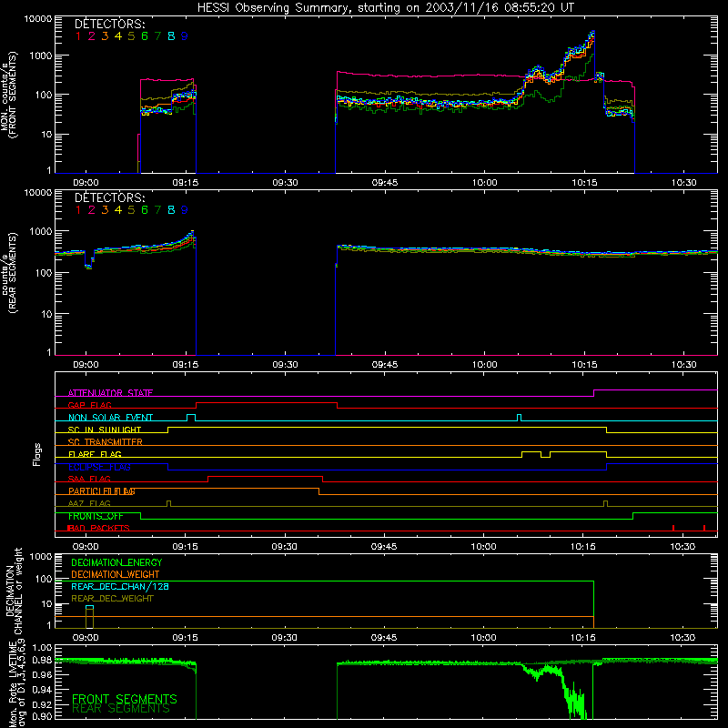Click the REAR_DEC_CHAN/128 legend label
The image size is (728, 728).
pyautogui.click(x=120, y=586)
